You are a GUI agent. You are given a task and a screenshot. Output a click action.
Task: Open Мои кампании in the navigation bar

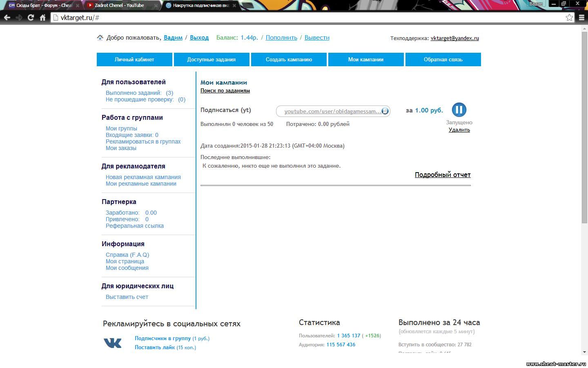[x=366, y=59]
